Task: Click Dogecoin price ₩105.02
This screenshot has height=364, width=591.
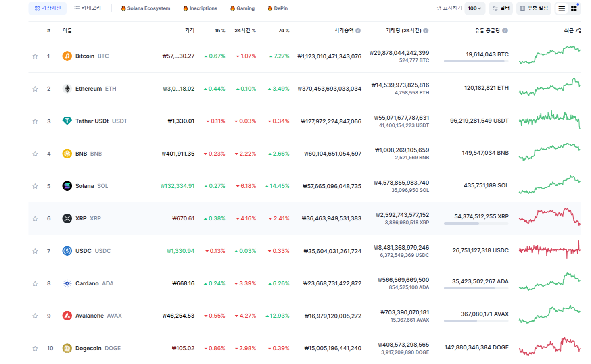Action: (183, 348)
